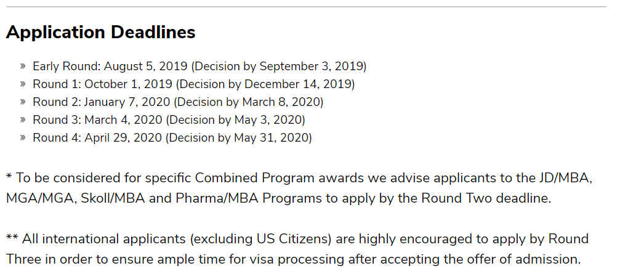This screenshot has width=644, height=279.
Task: Click the "Application Deadlines" heading
Action: point(101,33)
